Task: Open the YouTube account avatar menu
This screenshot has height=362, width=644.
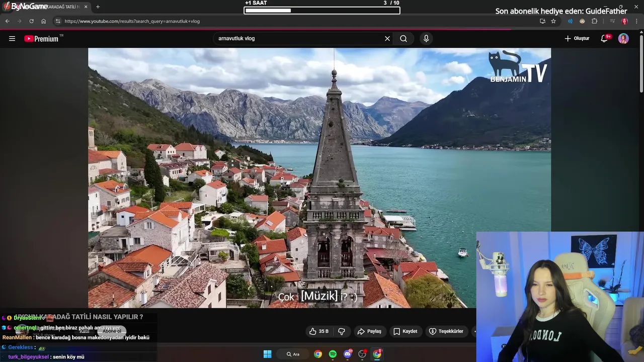Action: coord(623,39)
